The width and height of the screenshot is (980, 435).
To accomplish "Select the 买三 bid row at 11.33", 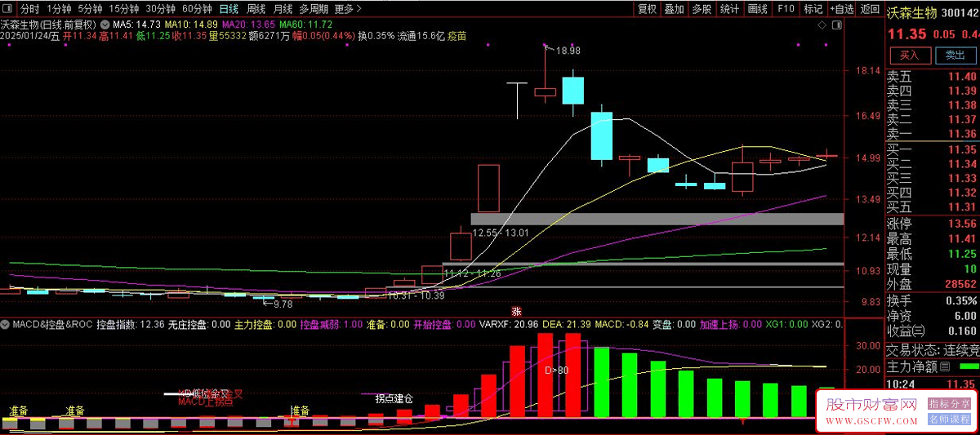I will [x=933, y=179].
